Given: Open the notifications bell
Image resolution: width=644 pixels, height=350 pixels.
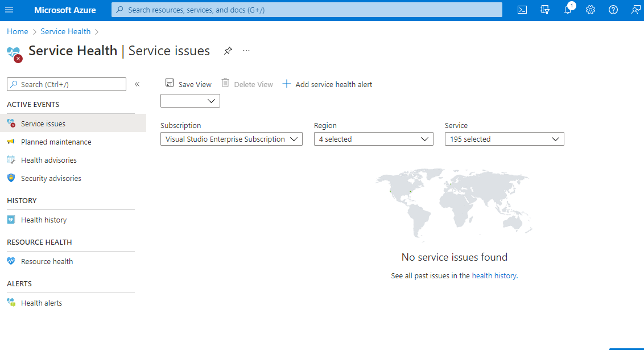Looking at the screenshot, I should pos(567,10).
